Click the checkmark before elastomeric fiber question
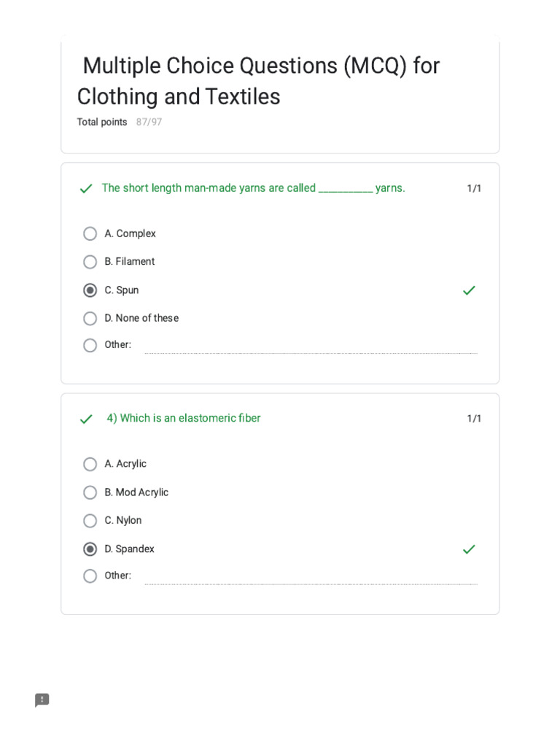 click(86, 419)
